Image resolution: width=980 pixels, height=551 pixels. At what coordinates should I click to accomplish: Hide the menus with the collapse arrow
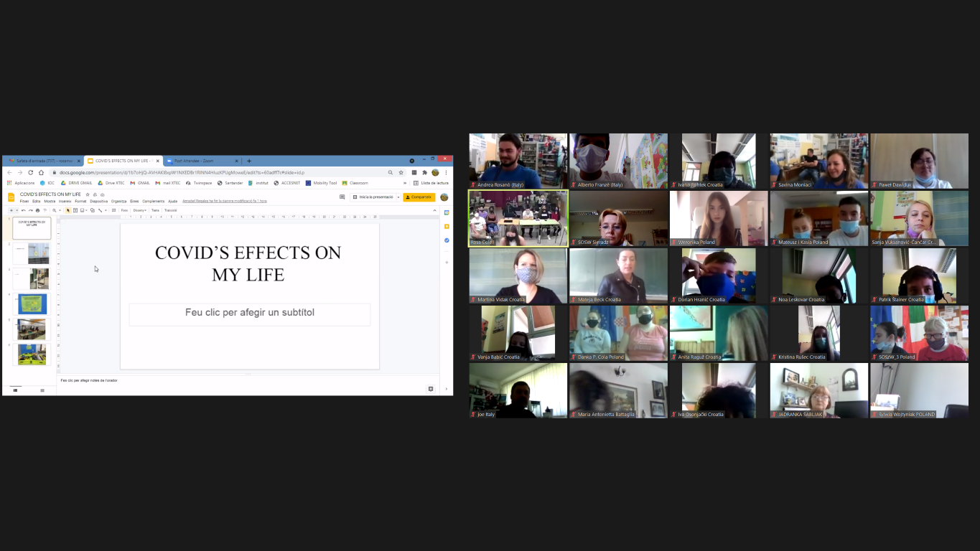coord(434,210)
